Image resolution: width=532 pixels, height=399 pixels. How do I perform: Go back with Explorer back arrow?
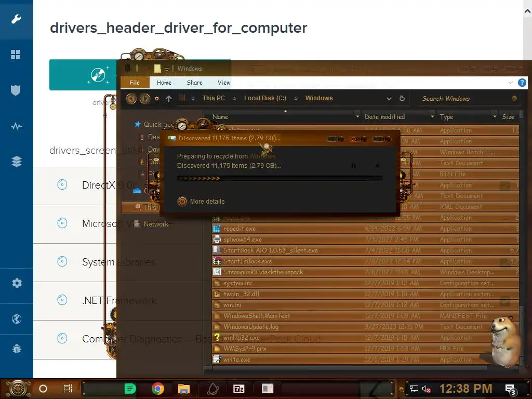click(131, 99)
